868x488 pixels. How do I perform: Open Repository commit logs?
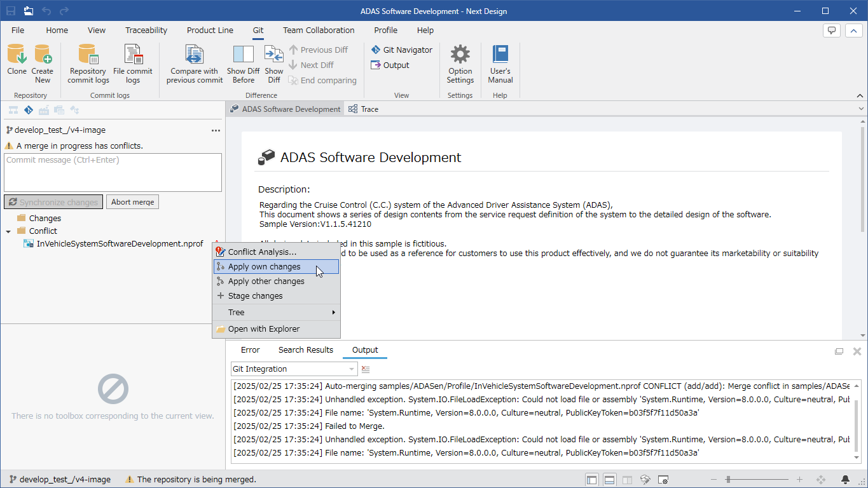point(88,64)
